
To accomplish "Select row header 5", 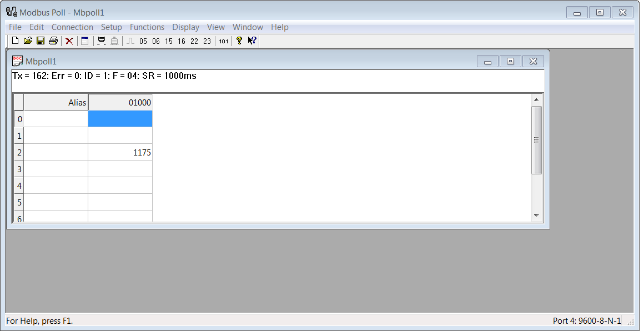I will pos(19,202).
